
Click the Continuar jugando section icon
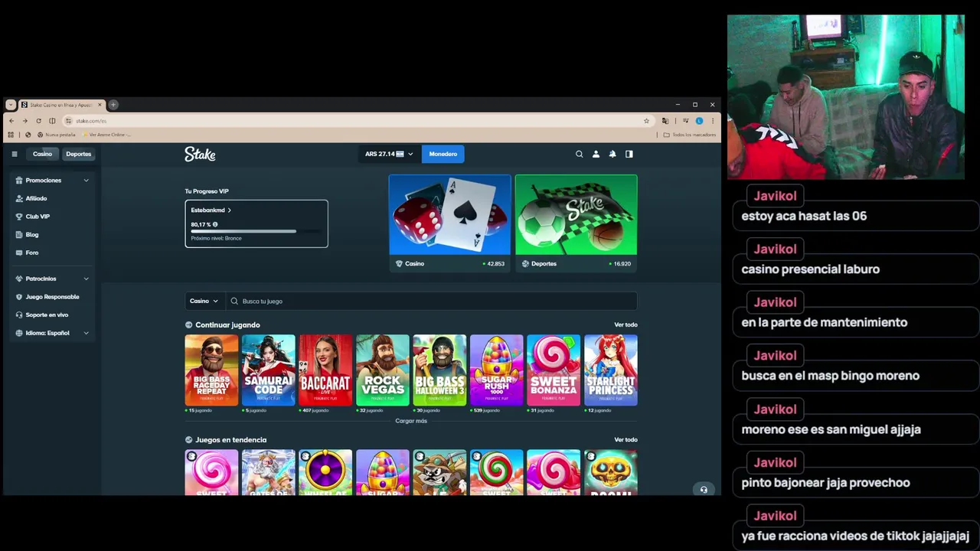coord(189,324)
